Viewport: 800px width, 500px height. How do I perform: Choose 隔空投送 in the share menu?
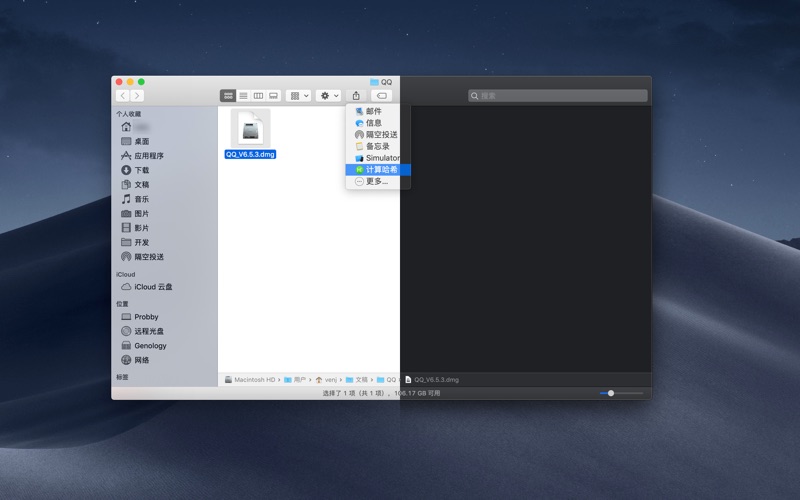pos(380,134)
